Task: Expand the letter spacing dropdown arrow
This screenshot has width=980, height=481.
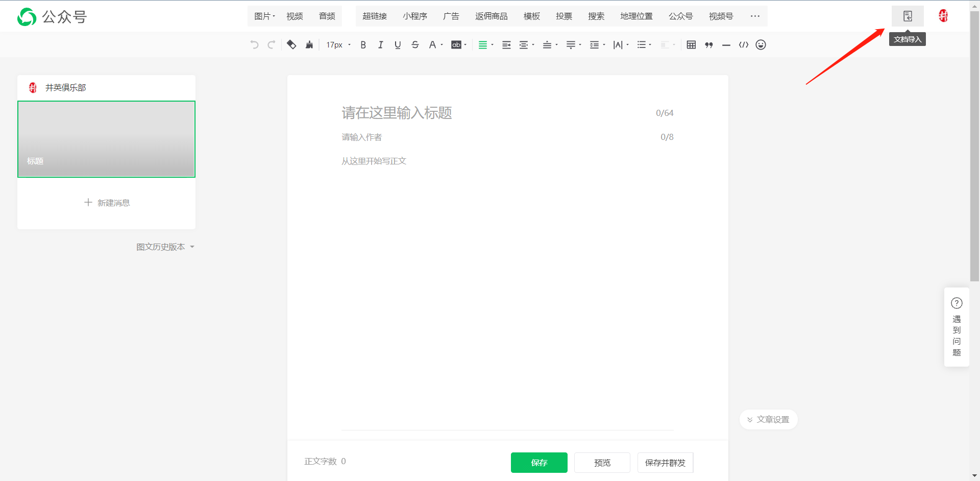Action: 628,45
